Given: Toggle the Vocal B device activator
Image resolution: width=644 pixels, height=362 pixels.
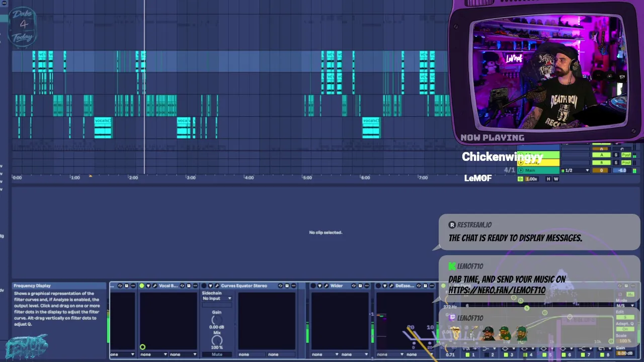Looking at the screenshot, I should [x=142, y=286].
